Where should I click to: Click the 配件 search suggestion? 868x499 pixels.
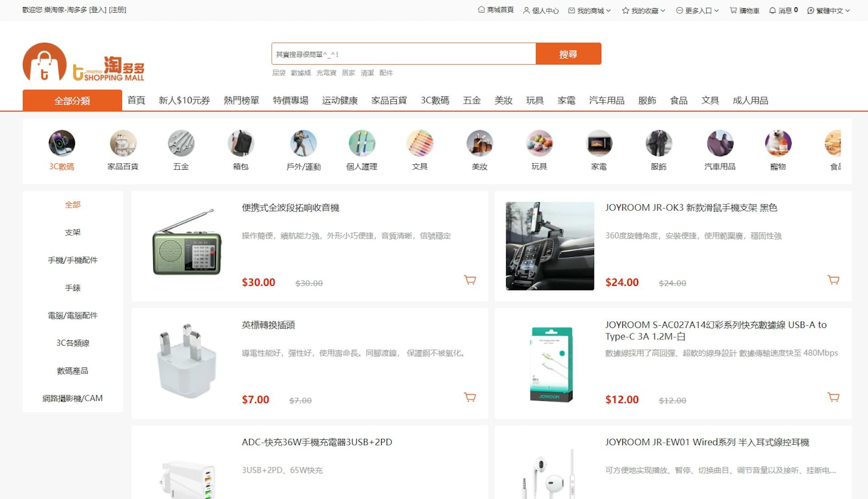click(x=386, y=73)
